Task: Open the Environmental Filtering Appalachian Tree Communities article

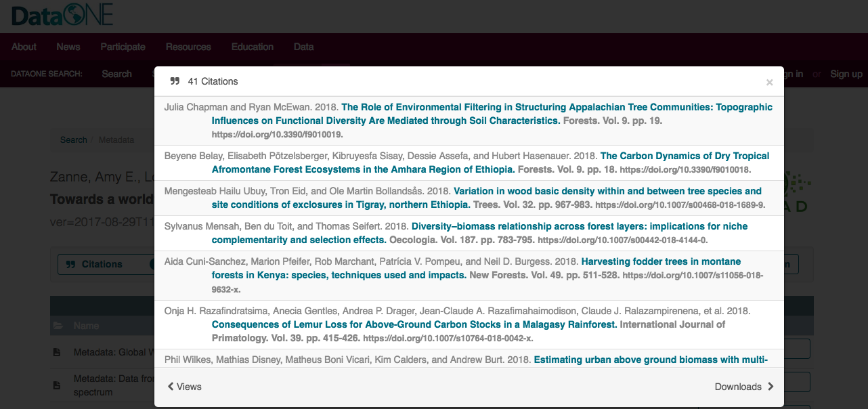Action: [557, 107]
